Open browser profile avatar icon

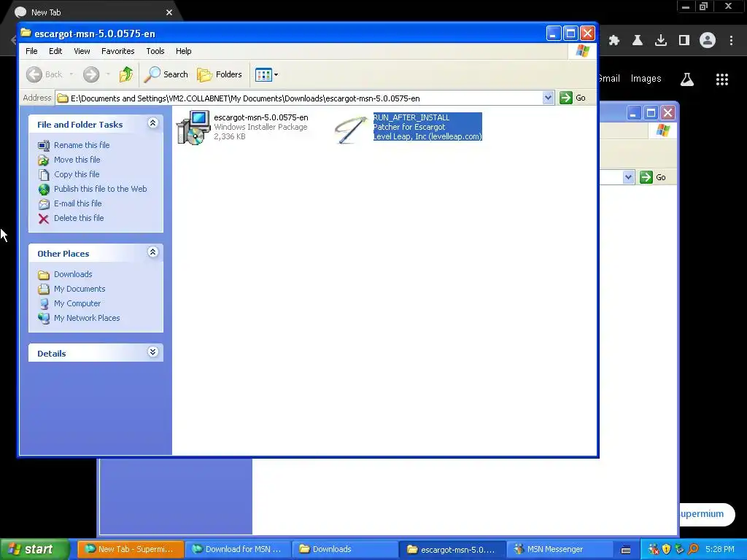pos(708,41)
